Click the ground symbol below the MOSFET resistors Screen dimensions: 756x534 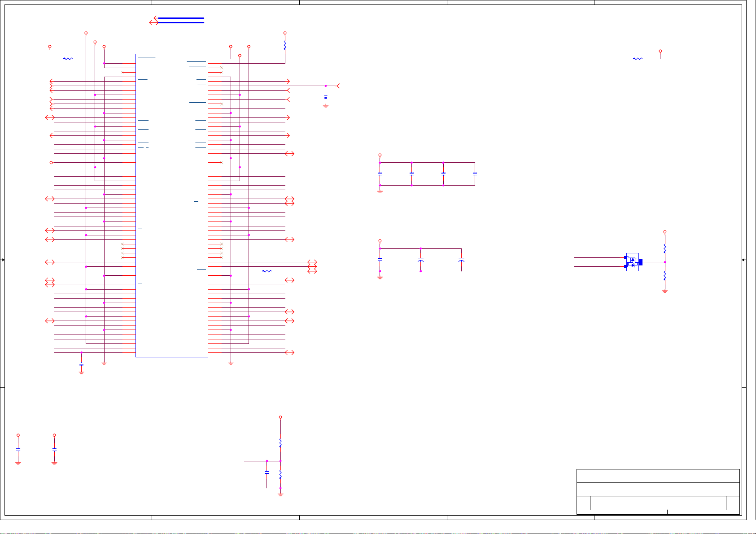point(665,291)
